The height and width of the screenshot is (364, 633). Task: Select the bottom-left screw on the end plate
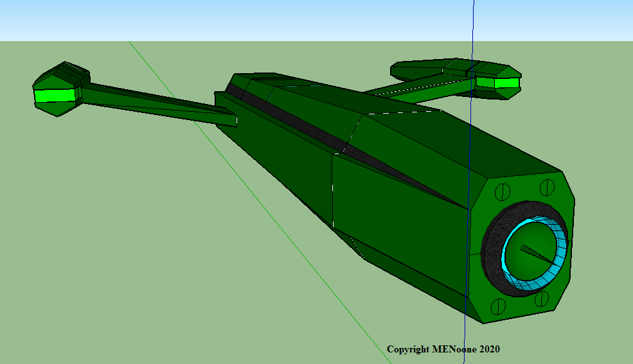click(498, 307)
